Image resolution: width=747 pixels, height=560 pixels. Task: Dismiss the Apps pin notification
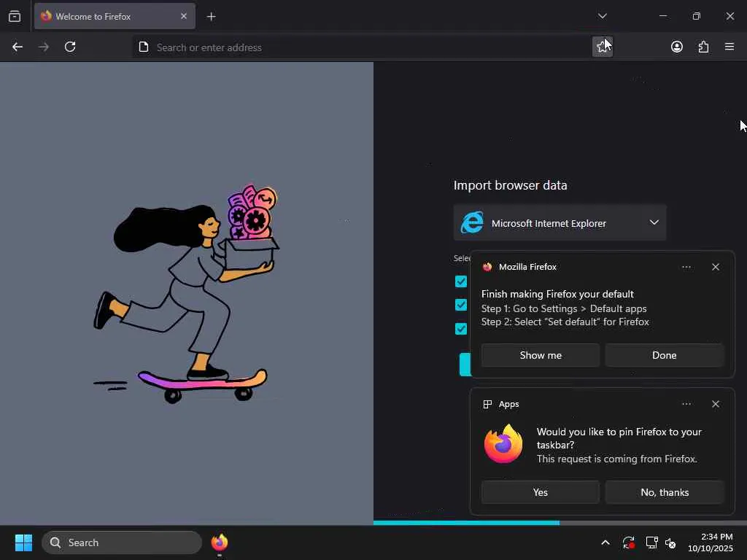(715, 404)
